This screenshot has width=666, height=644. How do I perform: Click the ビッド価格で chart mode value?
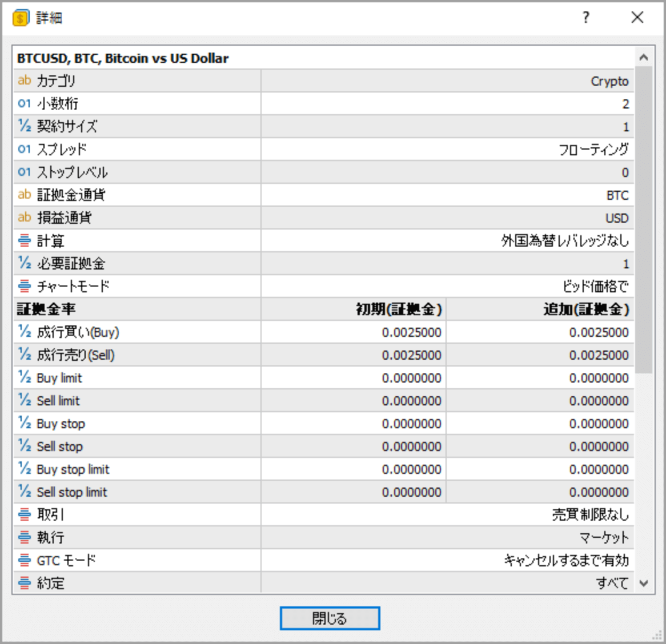[x=596, y=287]
